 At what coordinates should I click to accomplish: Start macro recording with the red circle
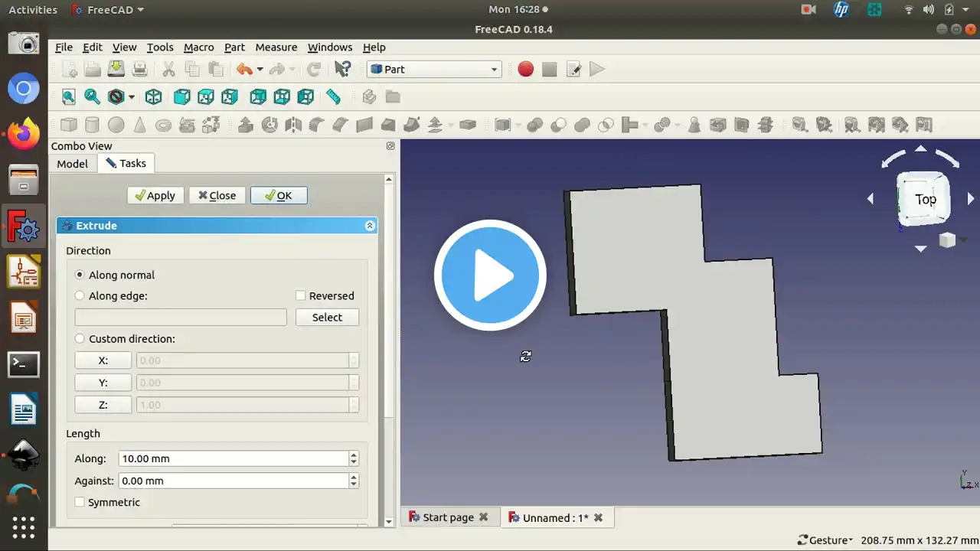525,69
